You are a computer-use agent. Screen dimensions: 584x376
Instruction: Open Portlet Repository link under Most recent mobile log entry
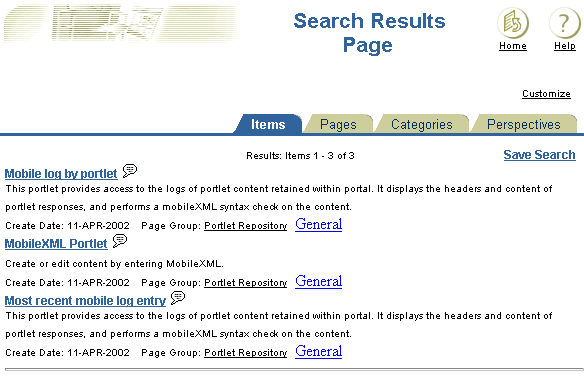245,353
